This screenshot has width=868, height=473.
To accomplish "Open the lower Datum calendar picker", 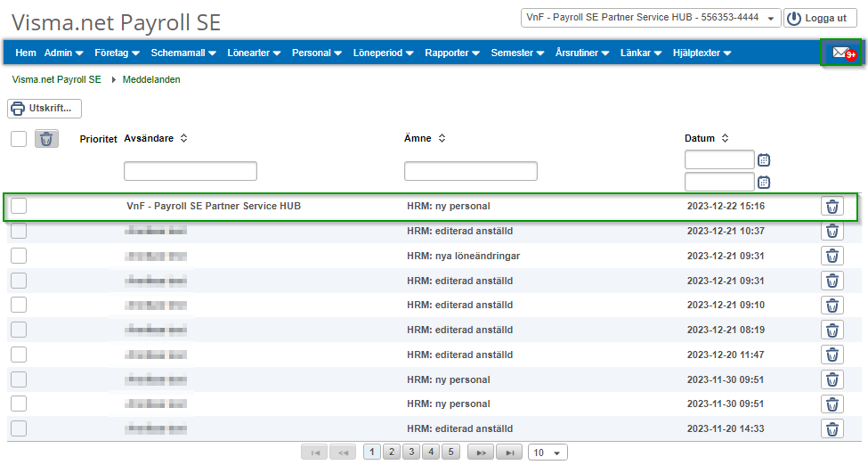I will coord(764,182).
